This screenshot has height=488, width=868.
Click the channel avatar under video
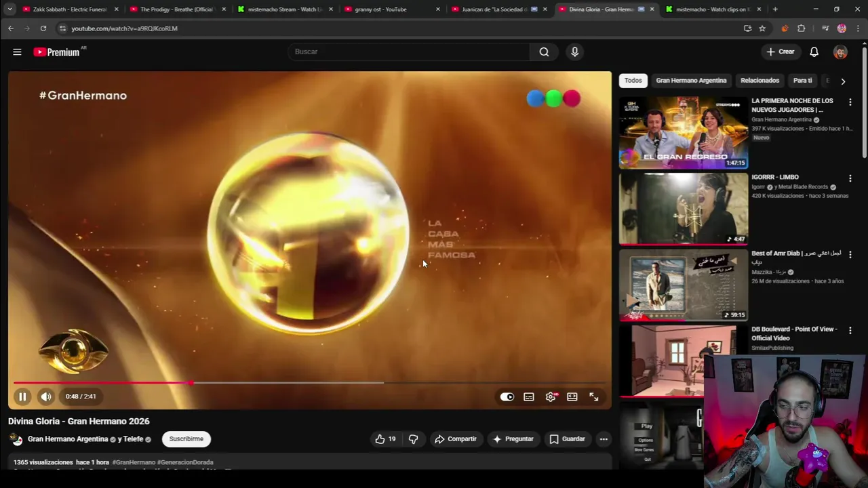16,439
